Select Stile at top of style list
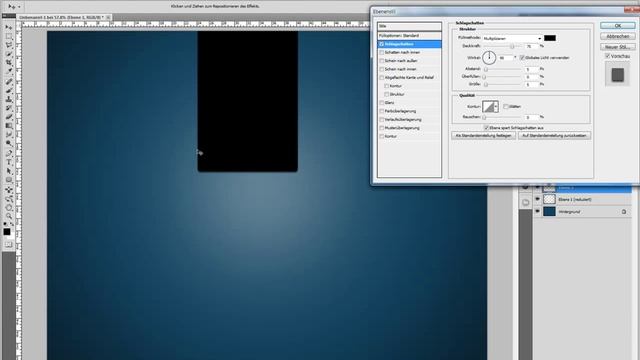 [409, 26]
